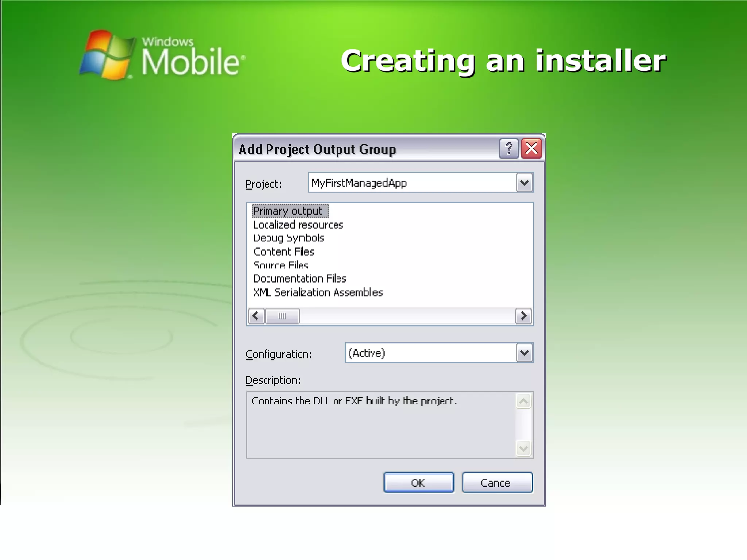This screenshot has height=560, width=747.
Task: Close the Add Project Output Group dialog
Action: (x=531, y=149)
